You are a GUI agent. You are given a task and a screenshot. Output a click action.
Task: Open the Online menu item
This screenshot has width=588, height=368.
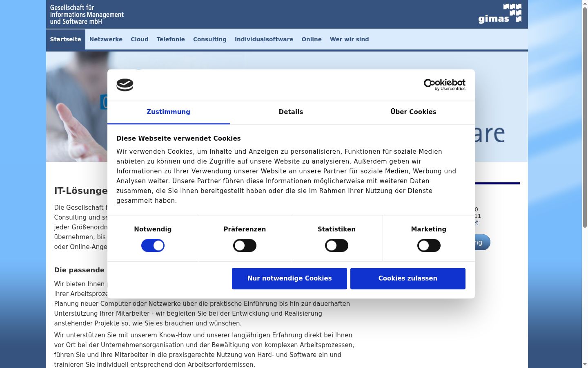pyautogui.click(x=312, y=39)
